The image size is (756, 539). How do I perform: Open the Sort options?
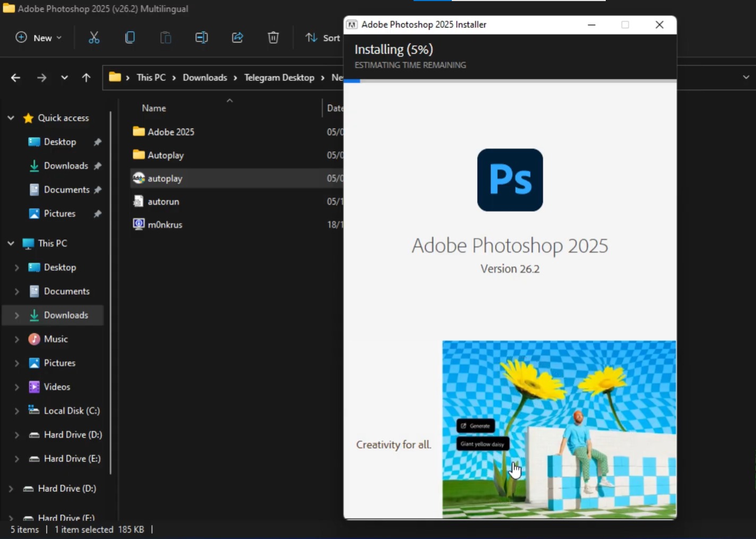coord(323,38)
